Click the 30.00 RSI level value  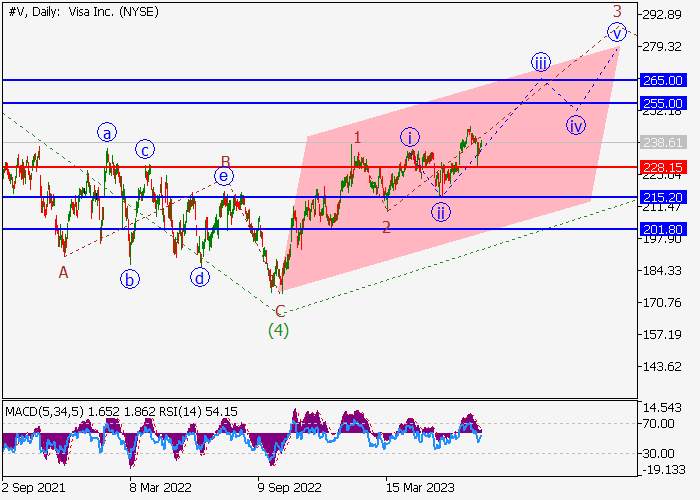(658, 454)
